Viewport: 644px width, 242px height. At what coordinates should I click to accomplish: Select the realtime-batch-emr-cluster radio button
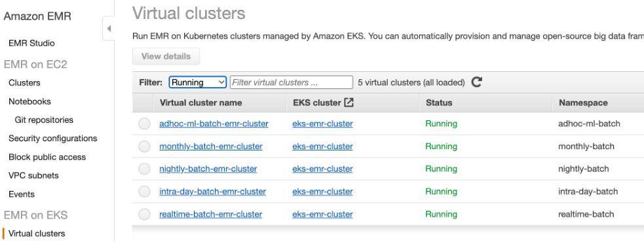[x=144, y=214]
